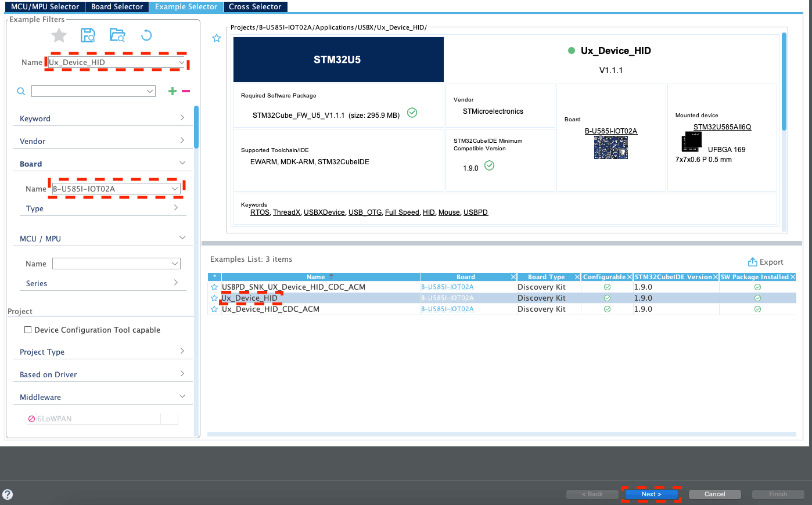This screenshot has height=505, width=812.
Task: Switch to MCU/MPU Selector tab
Action: click(x=45, y=6)
